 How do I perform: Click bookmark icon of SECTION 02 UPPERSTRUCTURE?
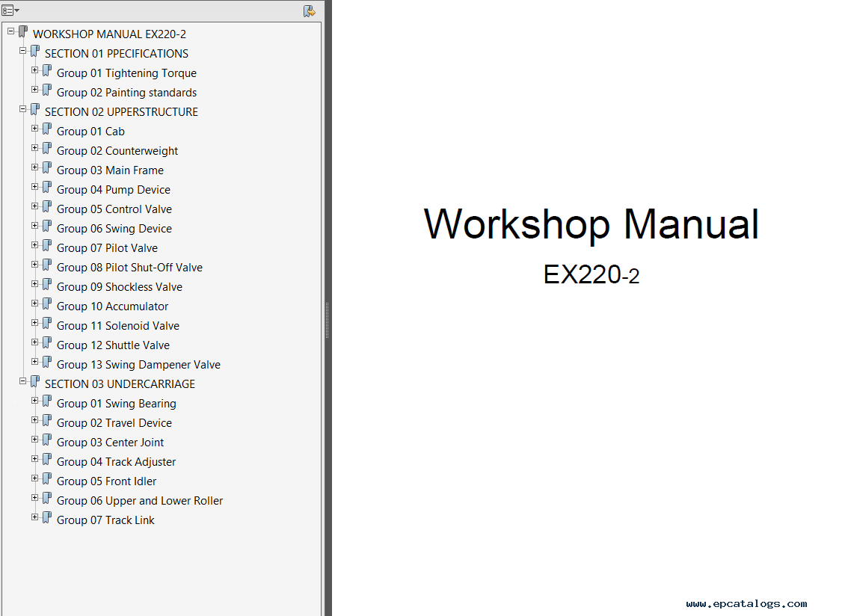pyautogui.click(x=35, y=109)
